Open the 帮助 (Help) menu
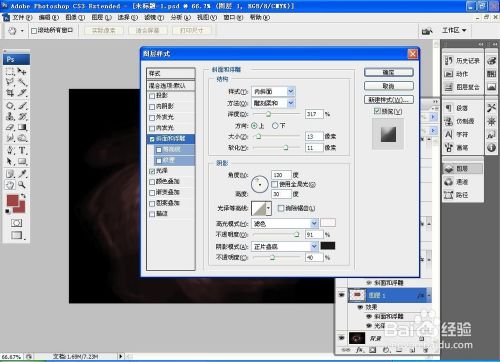 click(x=260, y=17)
